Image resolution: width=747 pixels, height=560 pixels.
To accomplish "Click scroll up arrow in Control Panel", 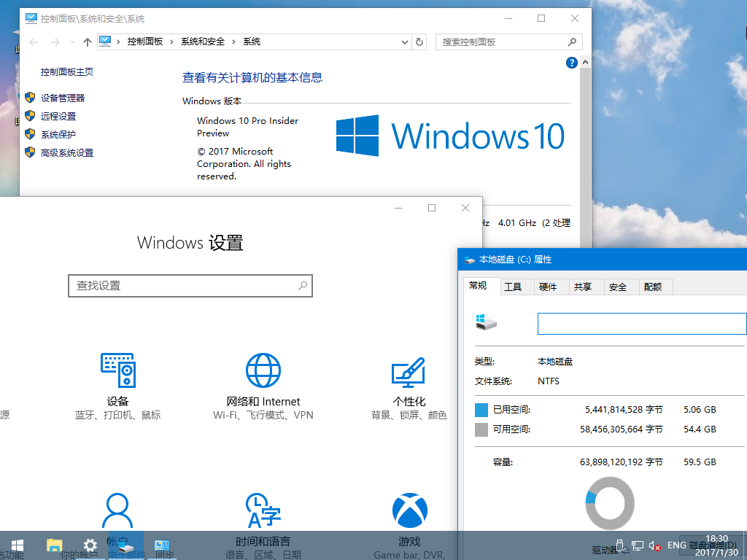I will pyautogui.click(x=586, y=63).
